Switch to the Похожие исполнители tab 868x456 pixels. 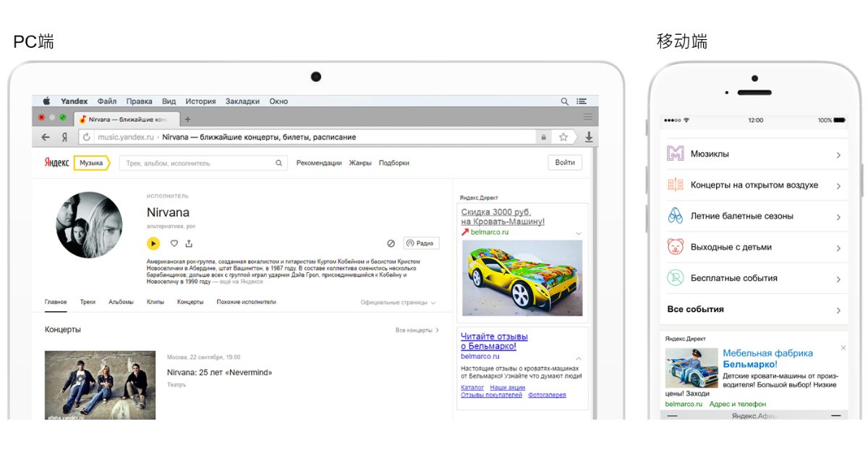click(246, 302)
